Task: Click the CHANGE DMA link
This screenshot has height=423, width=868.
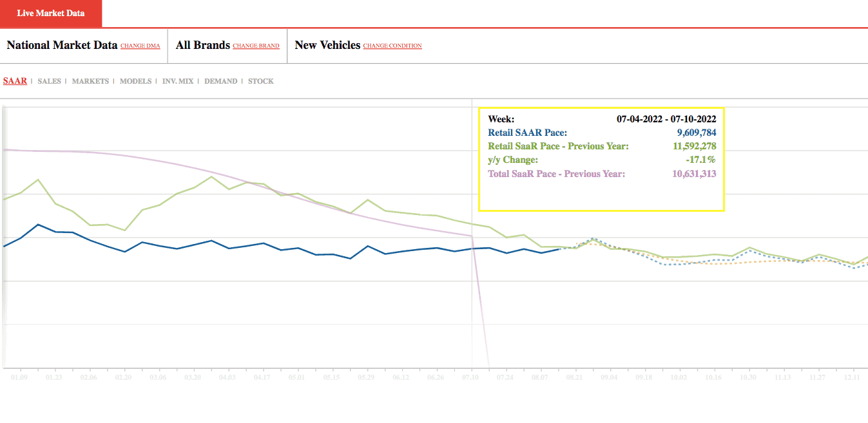Action: pos(140,46)
